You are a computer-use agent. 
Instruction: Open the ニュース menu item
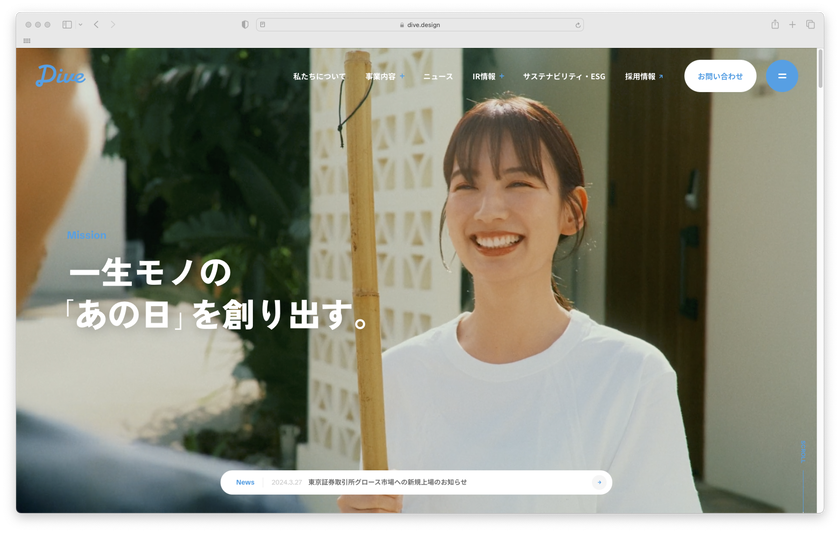click(438, 77)
